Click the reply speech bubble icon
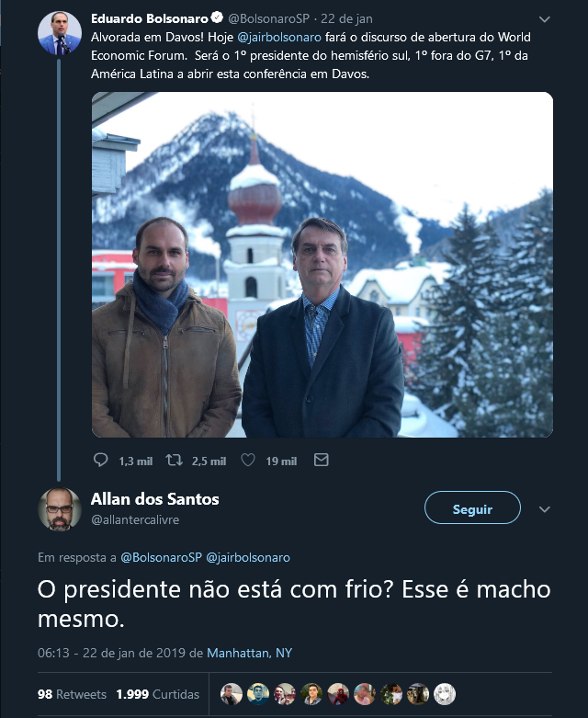588x718 pixels. click(101, 461)
